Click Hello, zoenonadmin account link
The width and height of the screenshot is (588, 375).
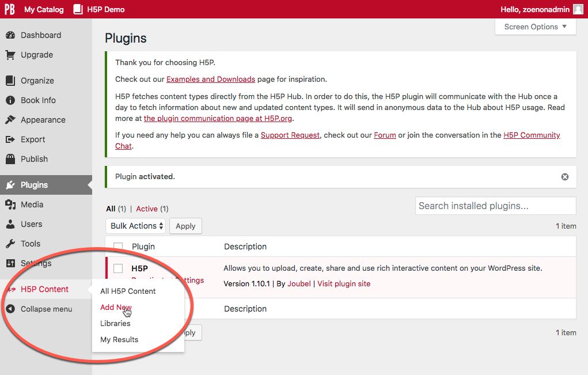point(535,9)
